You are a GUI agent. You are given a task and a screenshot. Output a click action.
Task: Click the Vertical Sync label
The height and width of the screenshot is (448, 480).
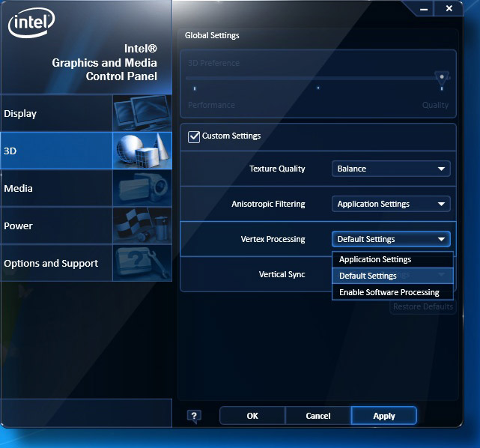tap(282, 274)
